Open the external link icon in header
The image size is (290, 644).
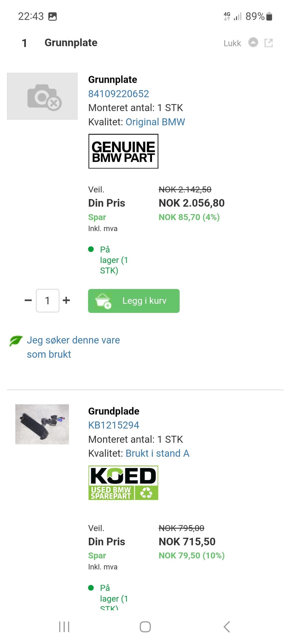269,43
